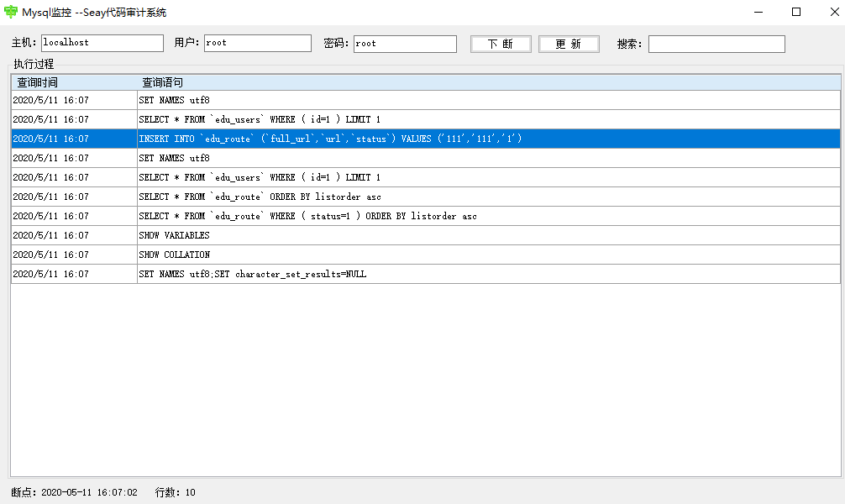Screen dimensions: 845x504
Task: Sort by 查询语句 column header
Action: [x=489, y=82]
